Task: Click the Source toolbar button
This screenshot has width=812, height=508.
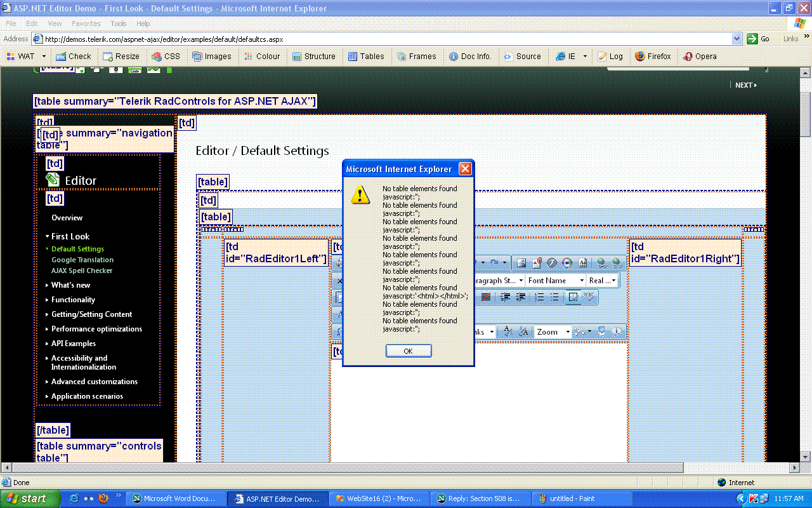Action: (522, 57)
